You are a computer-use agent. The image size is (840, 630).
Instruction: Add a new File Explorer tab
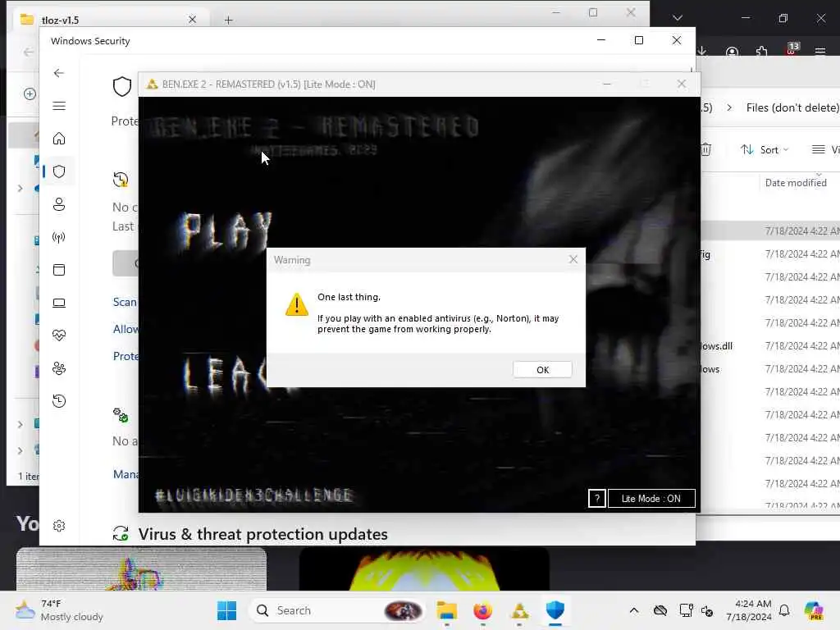pos(228,20)
